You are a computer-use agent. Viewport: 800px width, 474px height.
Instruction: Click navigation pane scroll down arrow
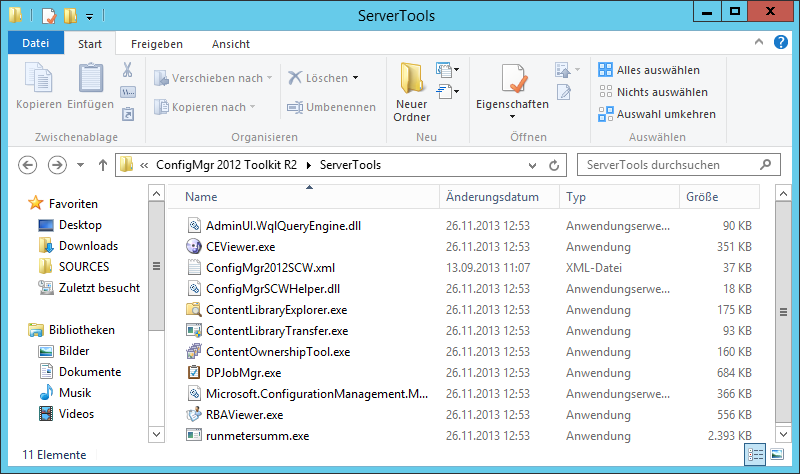157,434
